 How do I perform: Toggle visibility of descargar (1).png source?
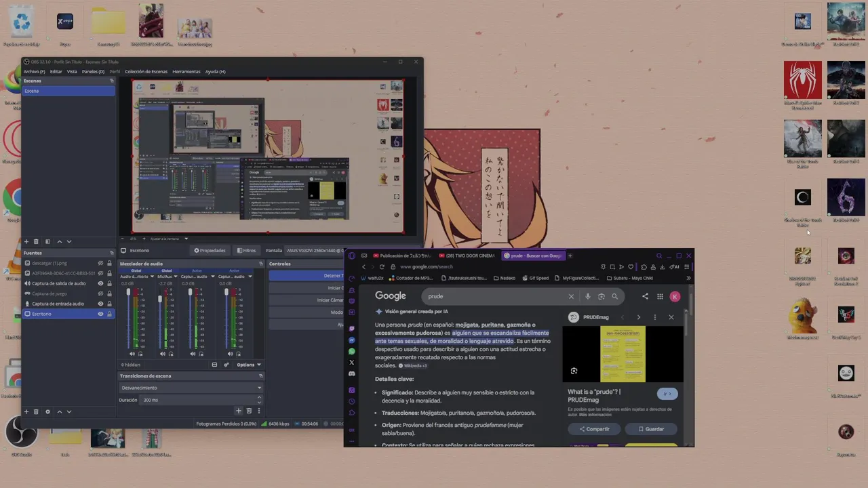pyautogui.click(x=100, y=263)
